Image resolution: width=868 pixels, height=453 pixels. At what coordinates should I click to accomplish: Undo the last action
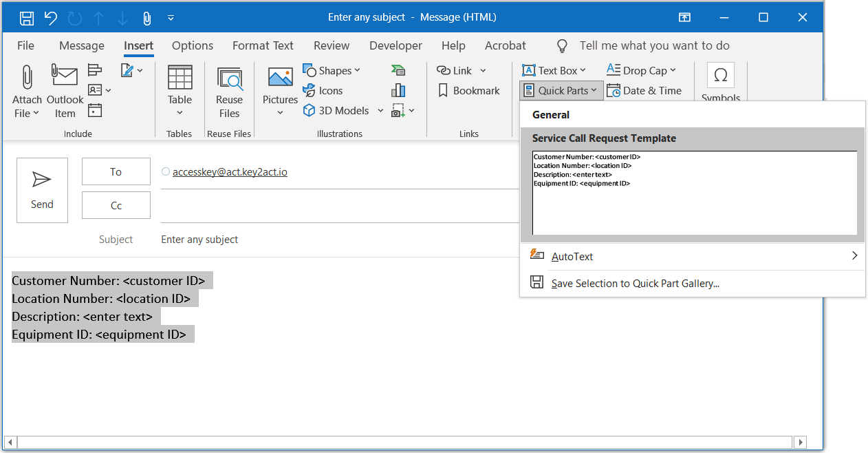click(x=50, y=18)
